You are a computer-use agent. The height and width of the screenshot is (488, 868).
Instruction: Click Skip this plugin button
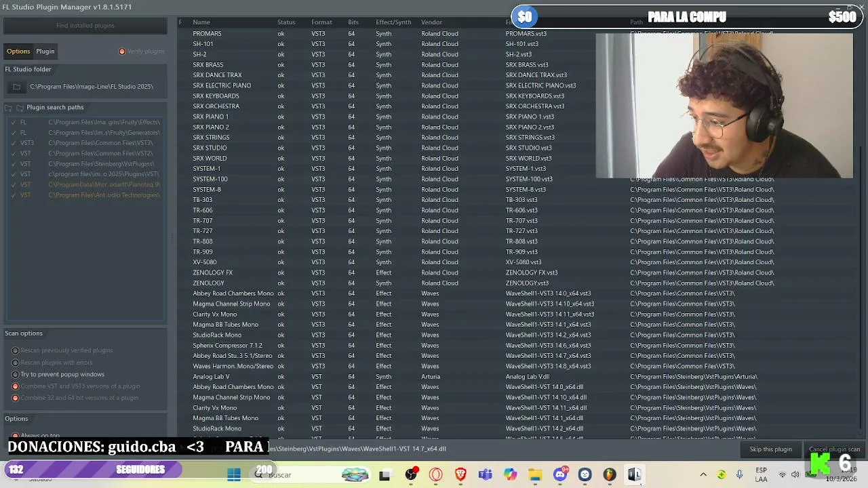click(x=770, y=449)
